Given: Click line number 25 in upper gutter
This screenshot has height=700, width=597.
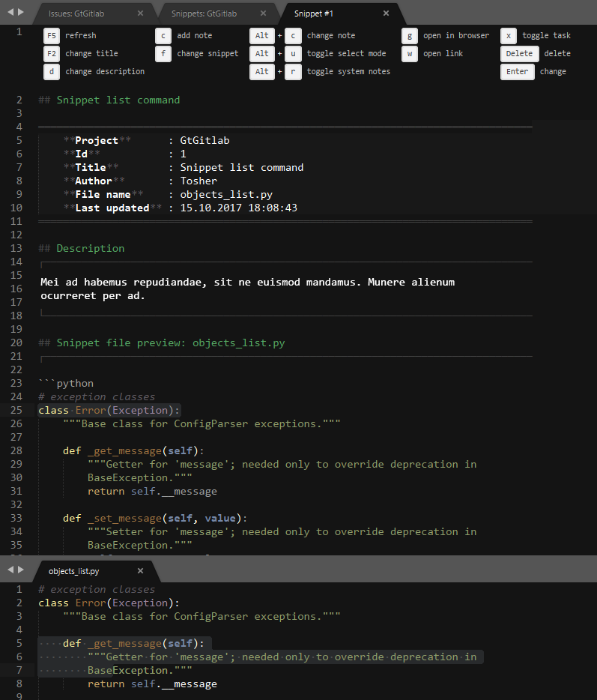Looking at the screenshot, I should click(16, 410).
